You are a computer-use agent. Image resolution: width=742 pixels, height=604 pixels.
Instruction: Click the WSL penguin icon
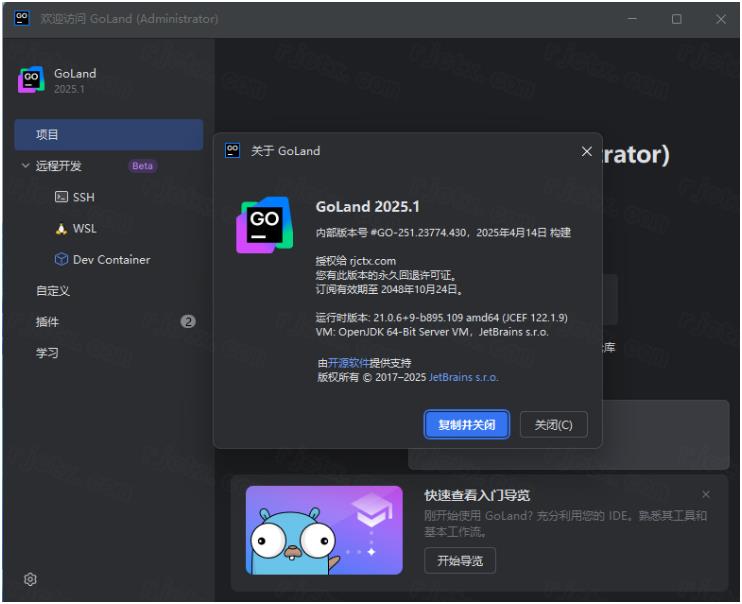point(61,229)
